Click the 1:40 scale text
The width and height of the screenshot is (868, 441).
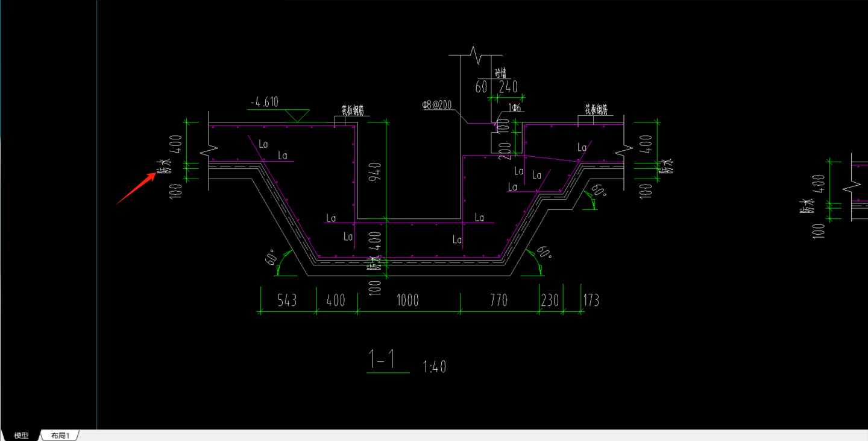pyautogui.click(x=435, y=366)
